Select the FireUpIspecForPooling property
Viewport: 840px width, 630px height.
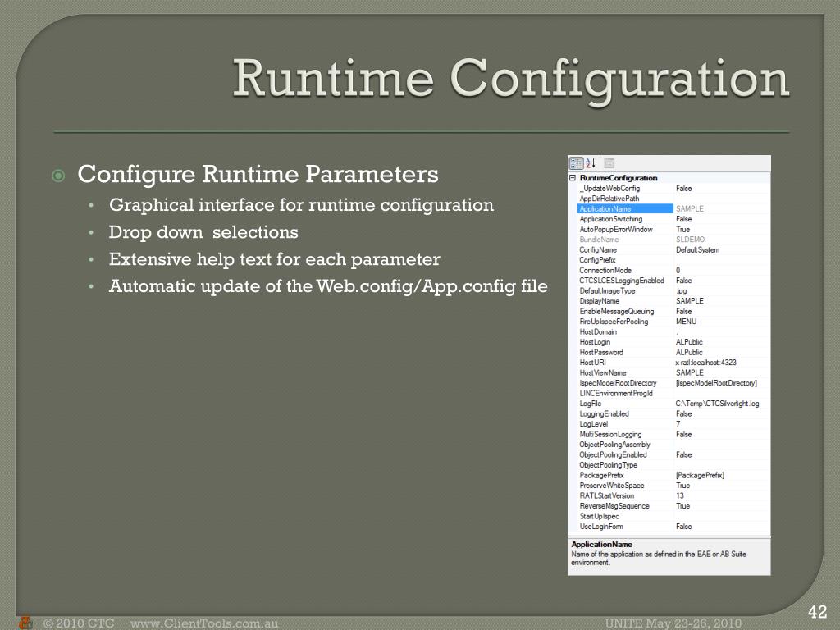(614, 322)
